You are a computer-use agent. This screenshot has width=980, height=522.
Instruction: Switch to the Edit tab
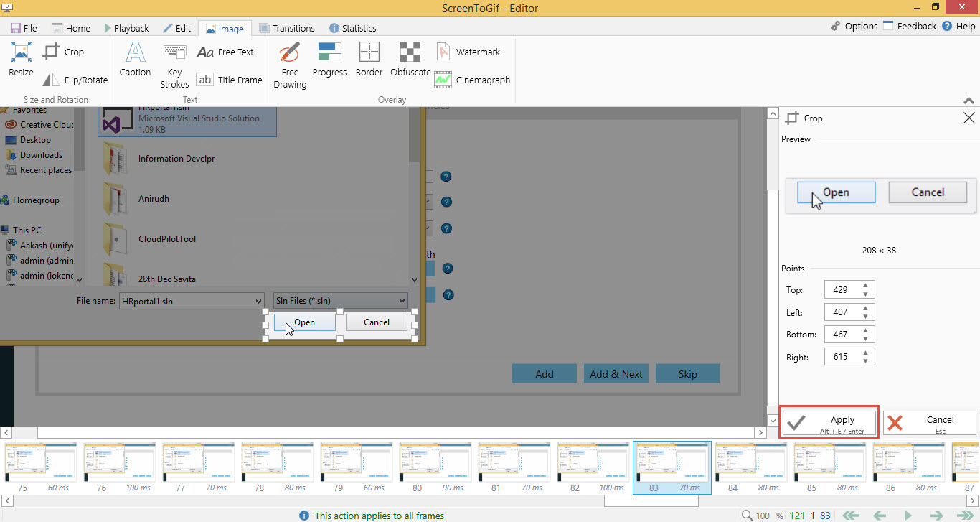coord(176,28)
